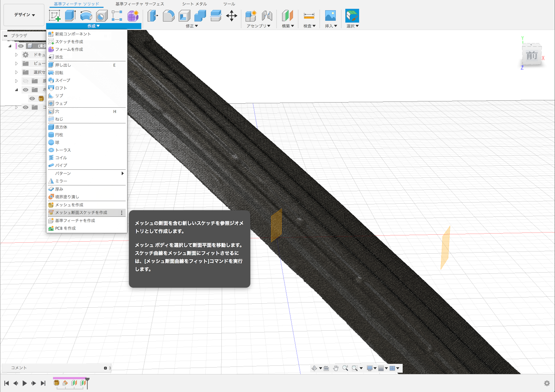The width and height of the screenshot is (555, 392).
Task: Open the Measure tool in 検査 group
Action: tap(309, 16)
